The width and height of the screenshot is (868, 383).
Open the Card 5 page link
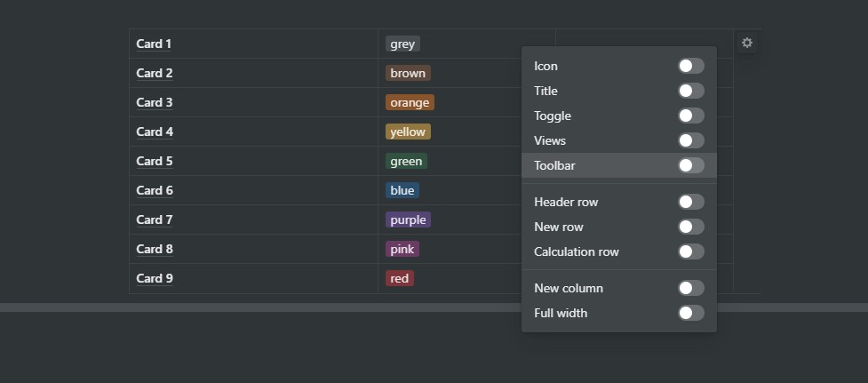coord(155,161)
